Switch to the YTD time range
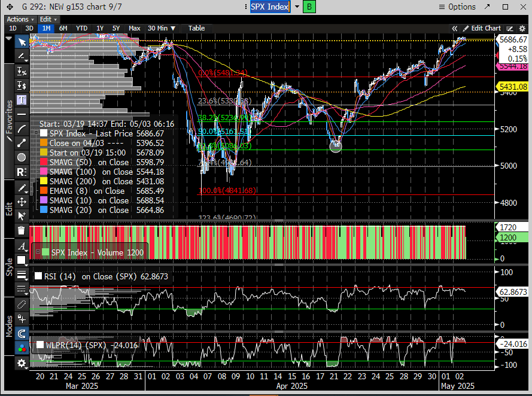 [81, 28]
